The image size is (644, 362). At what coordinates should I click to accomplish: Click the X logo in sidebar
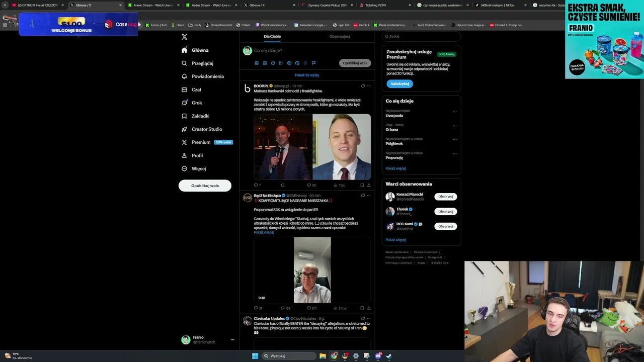pos(184,37)
